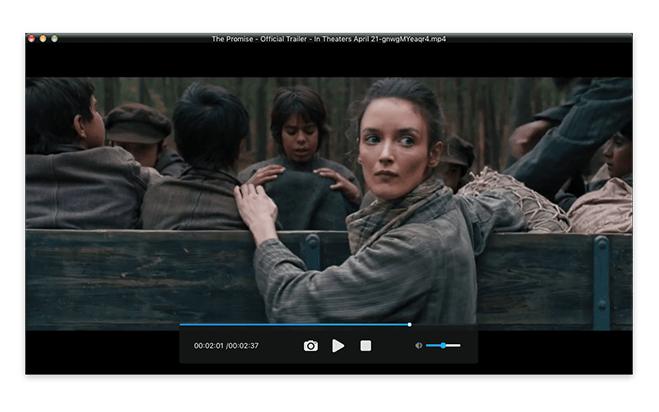
Task: Stop the video with the square button
Action: [366, 346]
